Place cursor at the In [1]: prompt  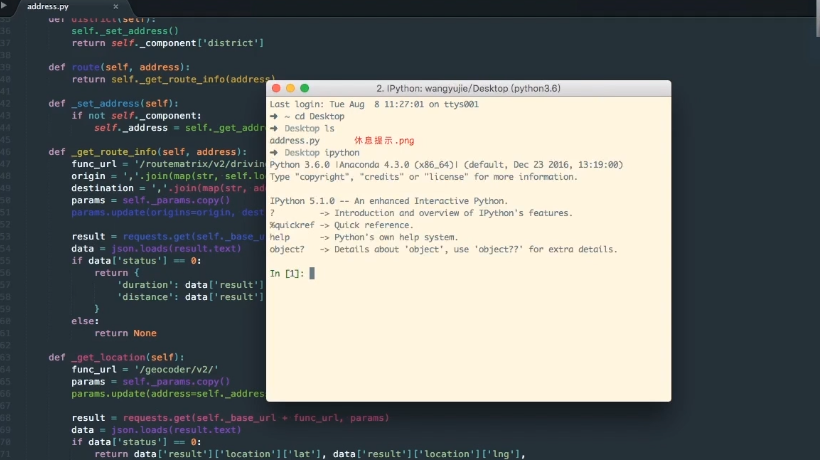(x=312, y=273)
